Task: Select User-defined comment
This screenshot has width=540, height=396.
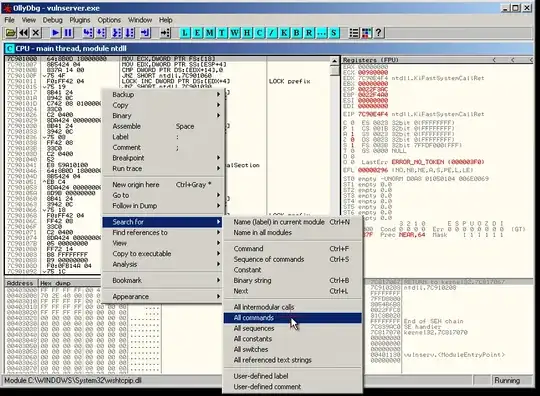Action: tap(292, 387)
